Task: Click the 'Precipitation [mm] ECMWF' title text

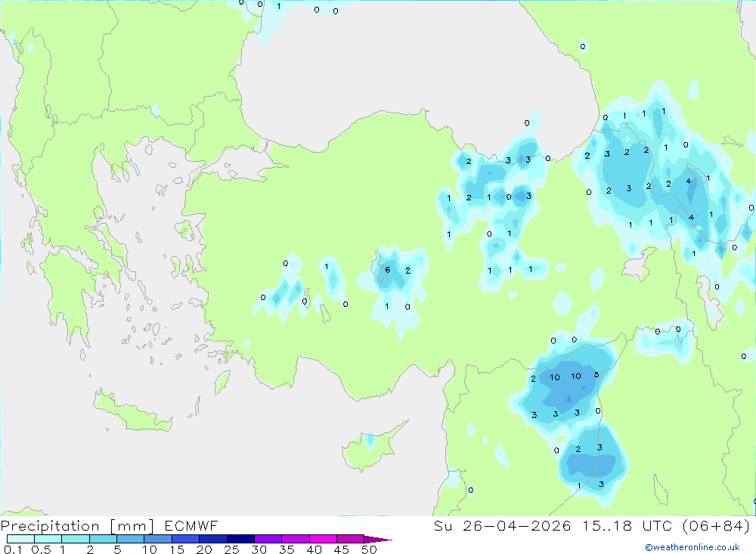Action: (109, 525)
